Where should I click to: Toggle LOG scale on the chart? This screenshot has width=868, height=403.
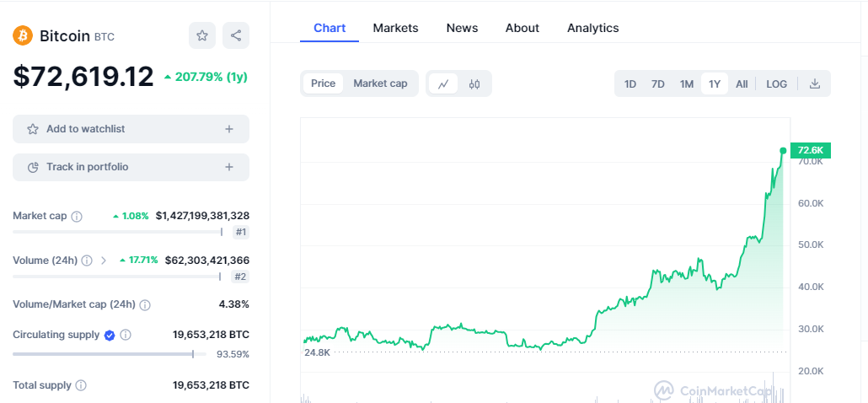tap(777, 84)
